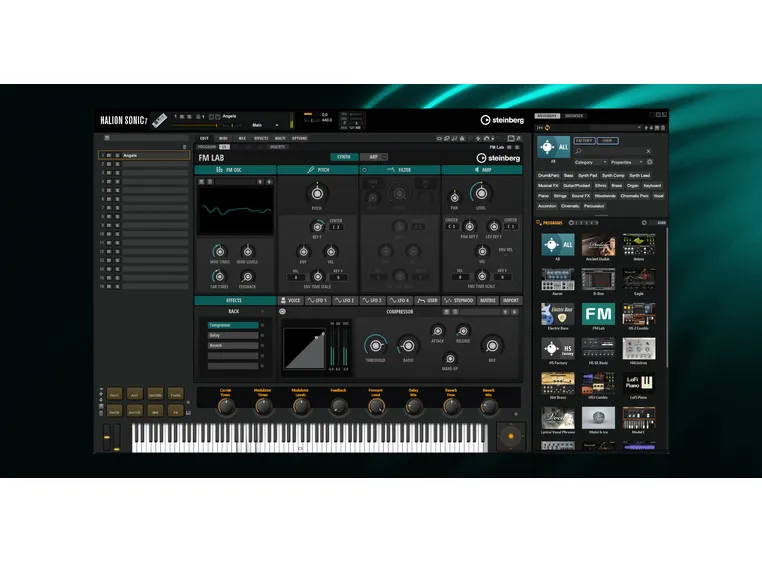Open the results settings gear icon
762x562 pixels.
[x=644, y=223]
